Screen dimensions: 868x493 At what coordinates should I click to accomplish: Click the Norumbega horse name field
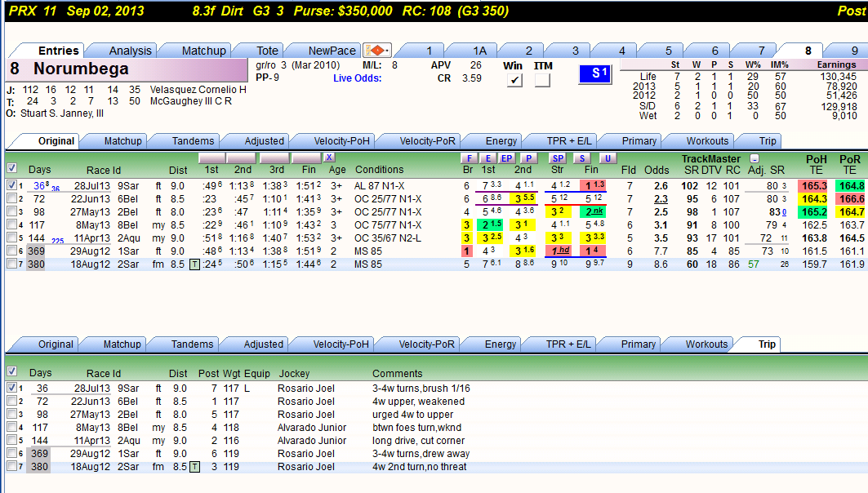click(x=127, y=69)
